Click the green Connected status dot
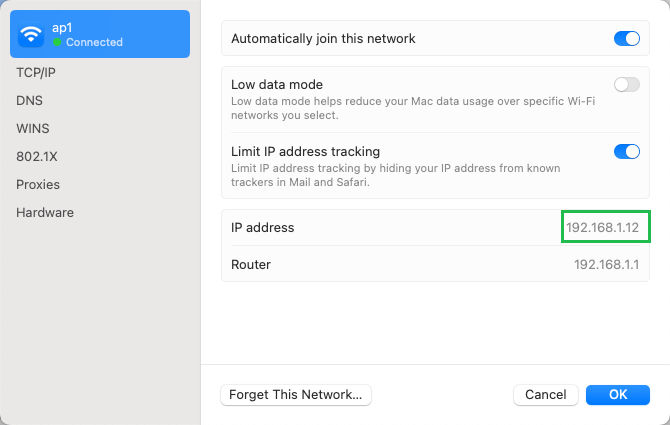The height and width of the screenshot is (425, 670). coord(57,42)
